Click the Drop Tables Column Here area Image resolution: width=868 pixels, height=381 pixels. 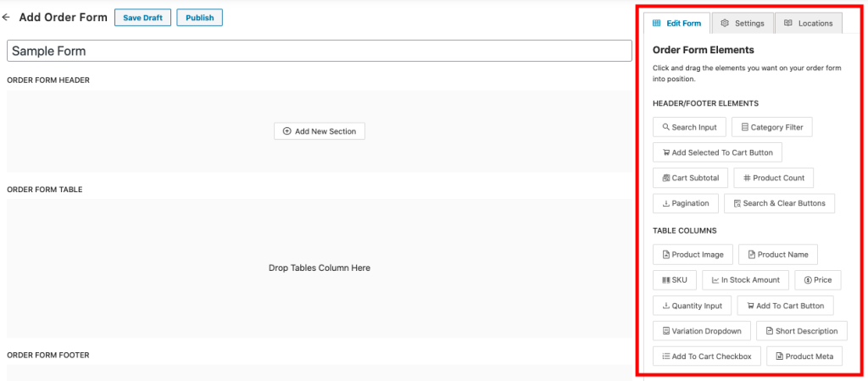(319, 268)
